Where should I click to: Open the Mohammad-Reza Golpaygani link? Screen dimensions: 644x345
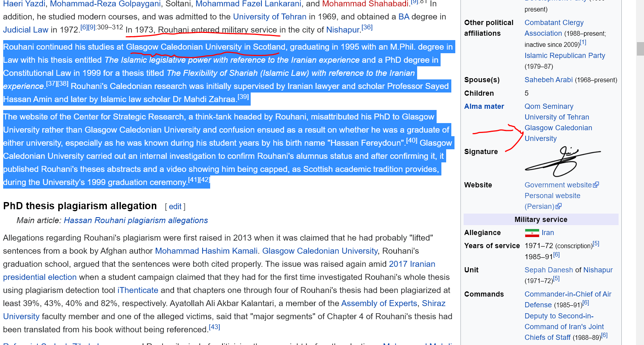(105, 4)
